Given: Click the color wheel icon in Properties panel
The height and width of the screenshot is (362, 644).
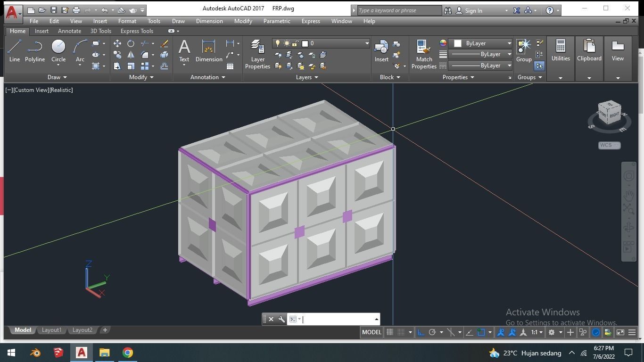Looking at the screenshot, I should click(x=443, y=43).
